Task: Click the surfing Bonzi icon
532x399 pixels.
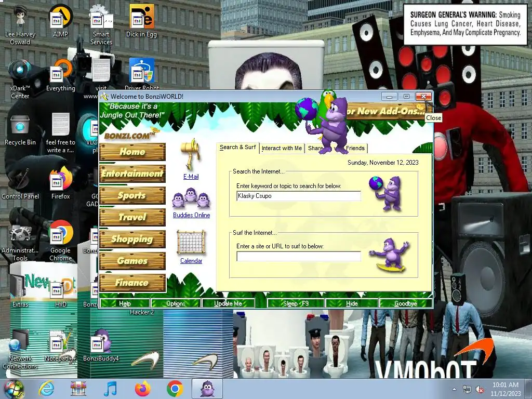Action: [390, 255]
